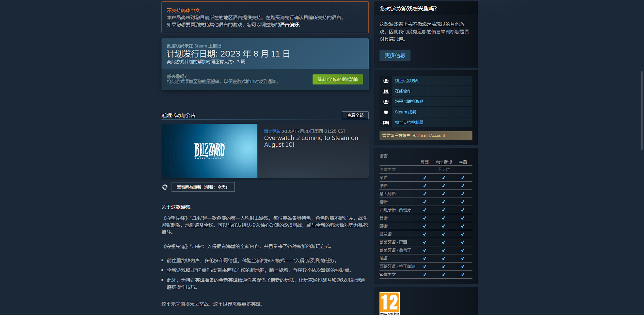Screen dimensions: 644x315
Task: Open the 跨平台联机游戏 feature link
Action: [x=409, y=102]
